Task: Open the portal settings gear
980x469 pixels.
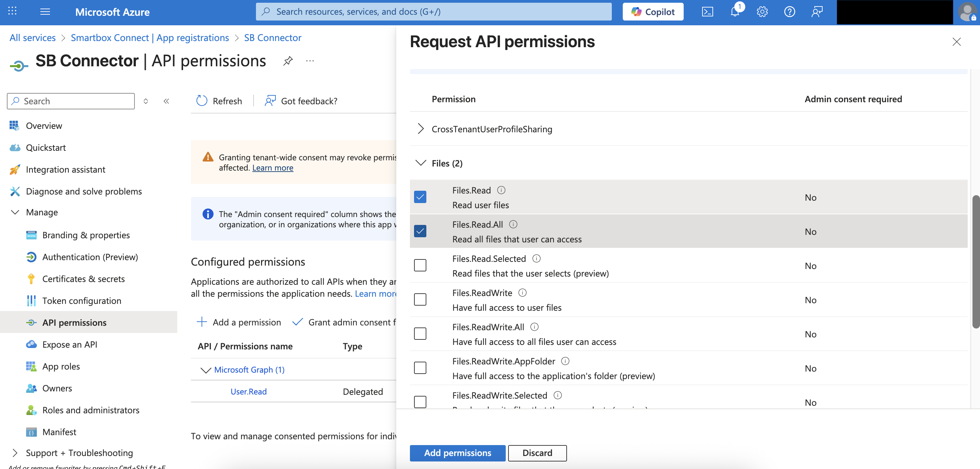Action: click(762, 12)
